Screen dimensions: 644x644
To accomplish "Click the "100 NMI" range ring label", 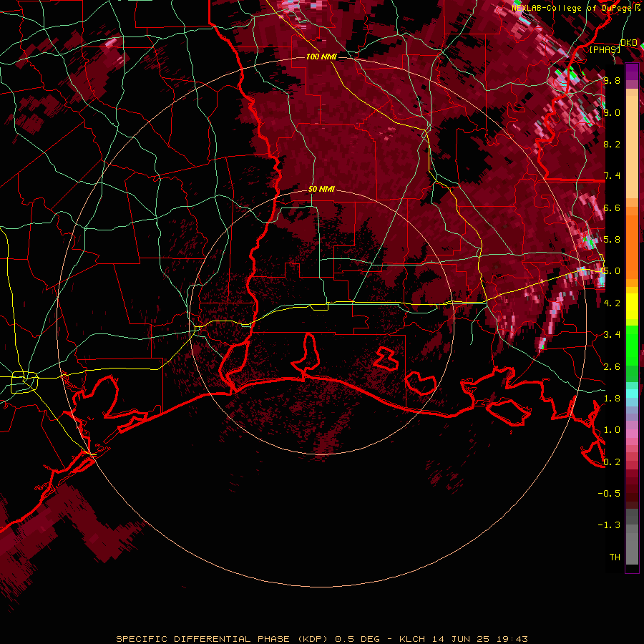I will click(x=321, y=57).
